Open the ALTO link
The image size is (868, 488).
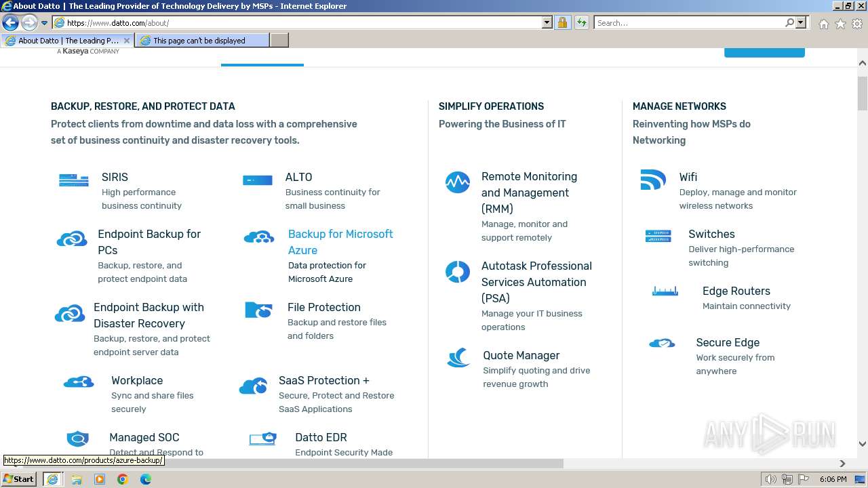298,177
